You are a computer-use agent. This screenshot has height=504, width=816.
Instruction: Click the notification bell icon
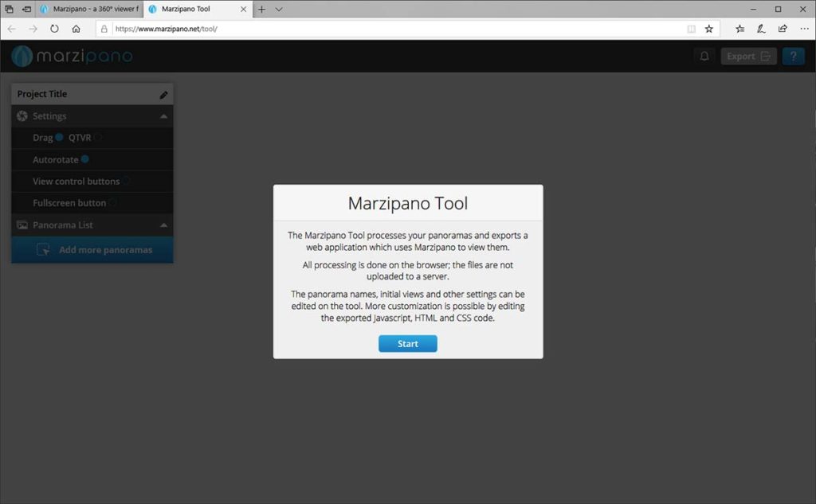pyautogui.click(x=704, y=57)
